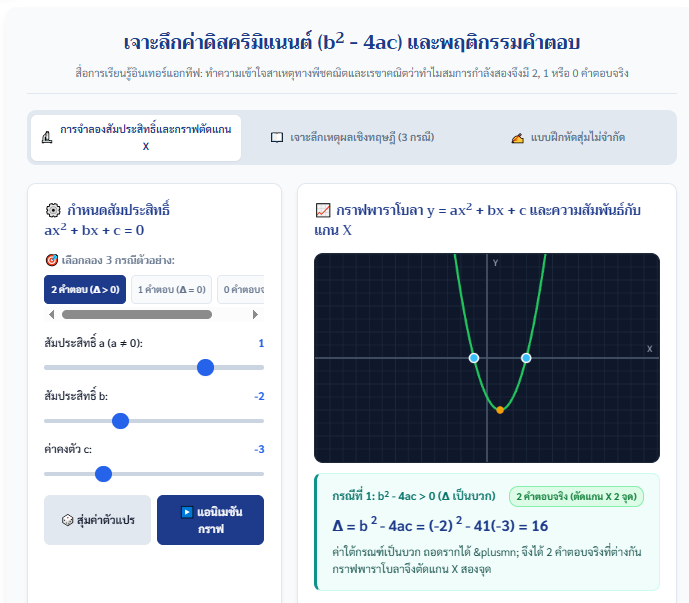Click the coefficient a slider handle
This screenshot has height=603, width=689.
tap(205, 367)
